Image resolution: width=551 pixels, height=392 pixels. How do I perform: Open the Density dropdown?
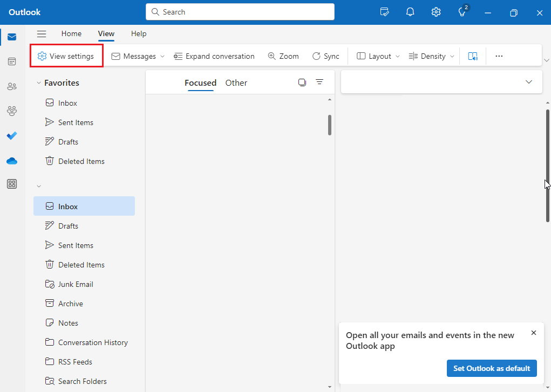(431, 56)
